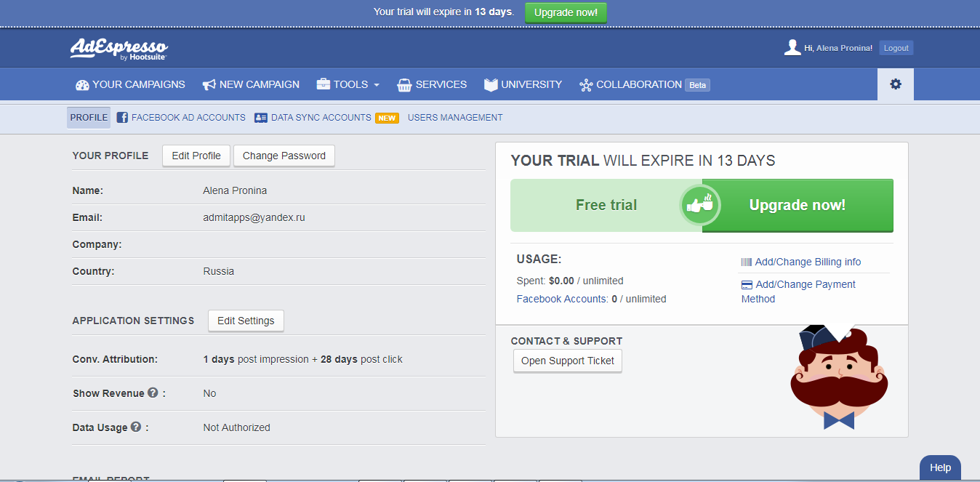Click the thumbs-up coffee trial icon
This screenshot has width=980, height=482.
pos(700,205)
